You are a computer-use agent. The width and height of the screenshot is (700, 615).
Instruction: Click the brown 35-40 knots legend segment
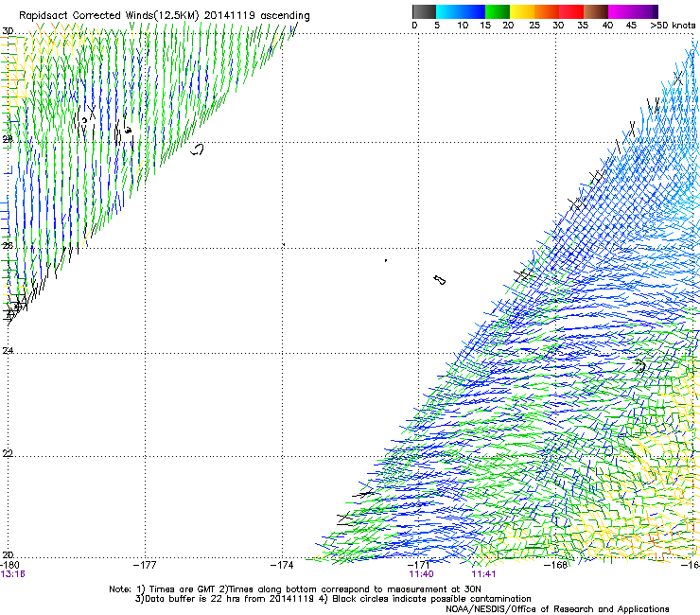coord(596,11)
